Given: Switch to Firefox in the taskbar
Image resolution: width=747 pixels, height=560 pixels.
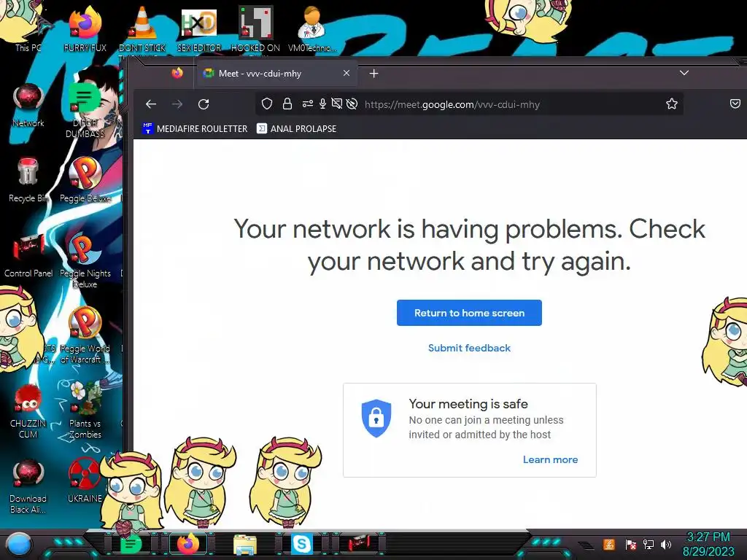Looking at the screenshot, I should point(188,544).
